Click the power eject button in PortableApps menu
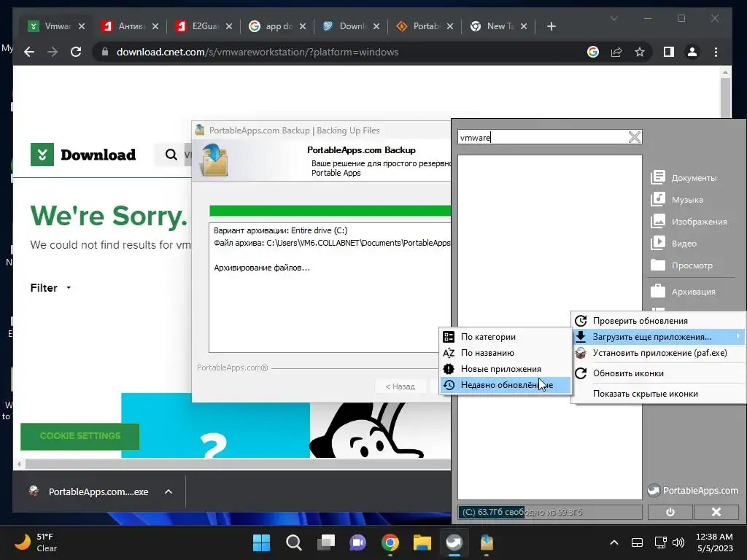Screen dimensions: 747x560 [670, 512]
